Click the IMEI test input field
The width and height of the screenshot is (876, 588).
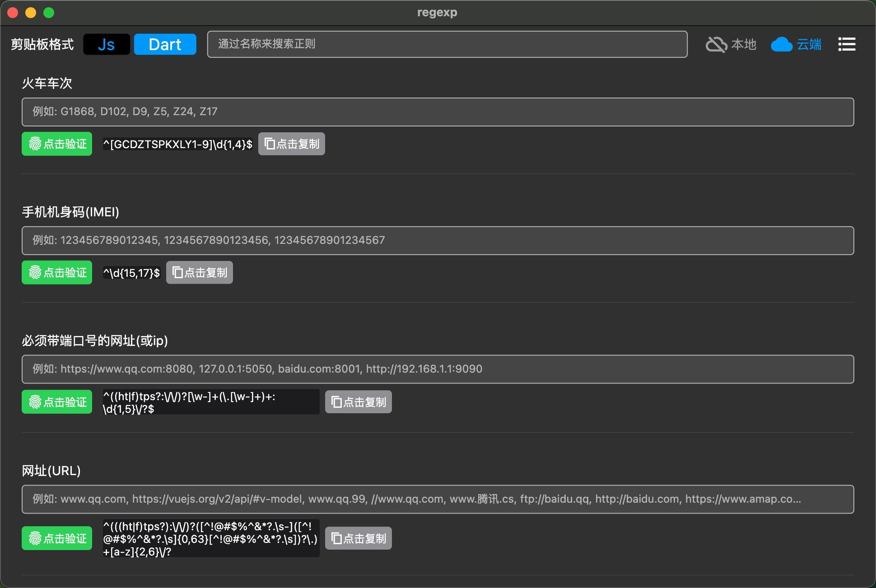438,240
